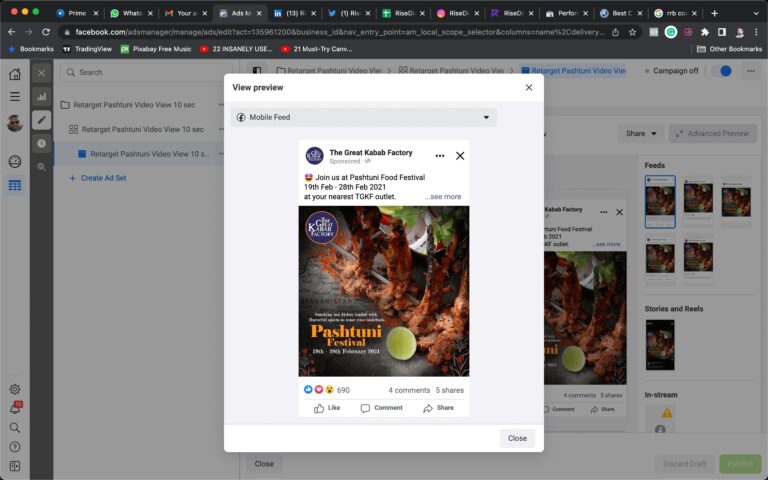This screenshot has height=480, width=768.
Task: Open the pencil edit icon in sidebar
Action: [x=41, y=120]
